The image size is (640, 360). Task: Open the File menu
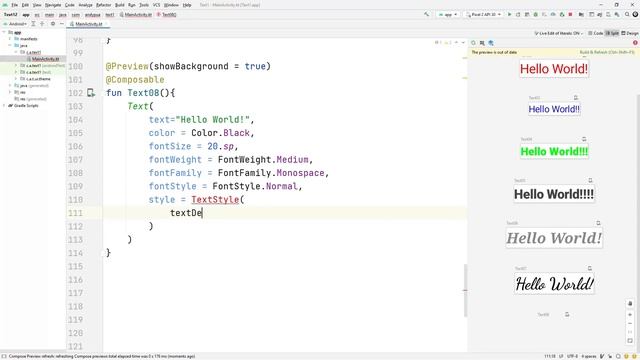pos(14,5)
